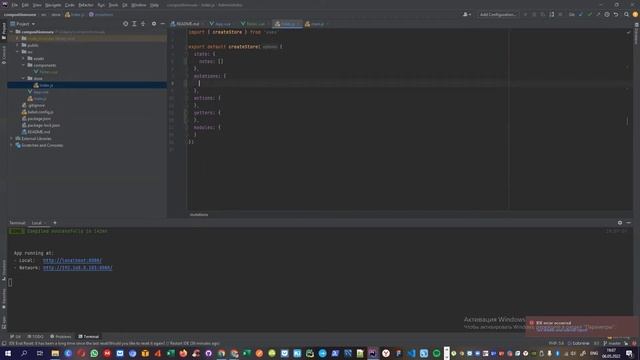Open the Network address link in terminal
The height and width of the screenshot is (360, 640).
pyautogui.click(x=78, y=268)
